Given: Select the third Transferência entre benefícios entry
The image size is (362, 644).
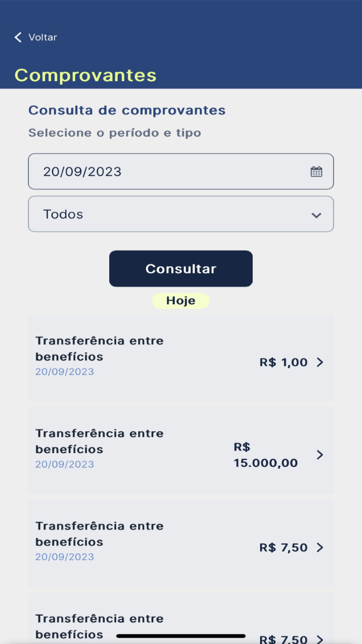Looking at the screenshot, I should coord(99,533).
